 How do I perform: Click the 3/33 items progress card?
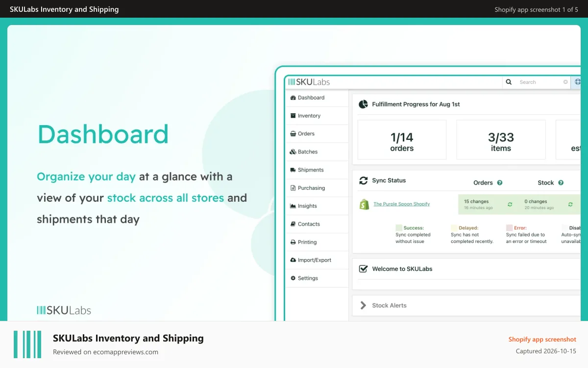coord(501,140)
